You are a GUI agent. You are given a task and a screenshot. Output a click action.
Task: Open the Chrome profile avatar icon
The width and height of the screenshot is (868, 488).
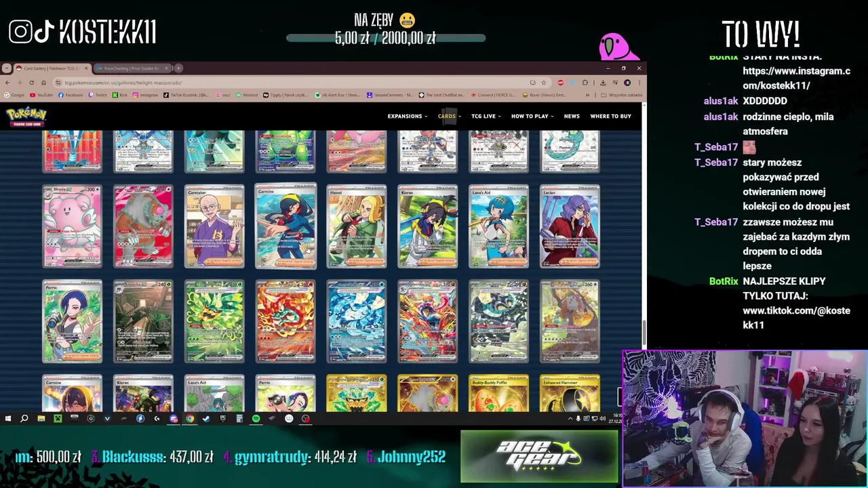627,83
